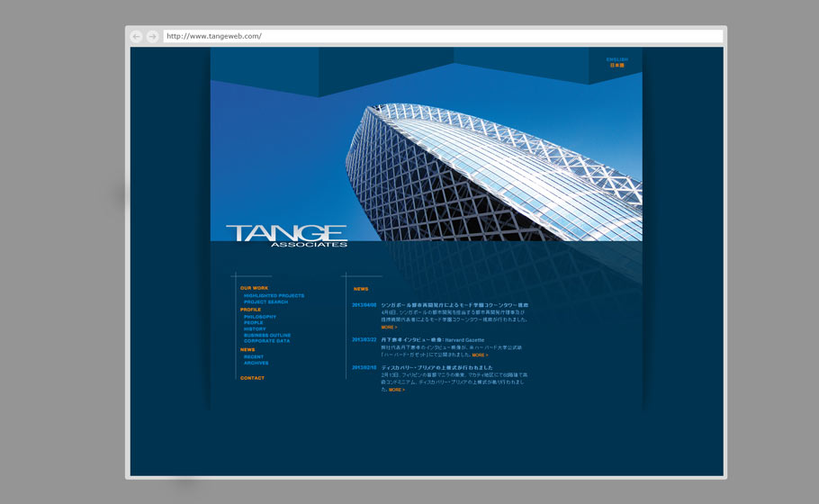Open the HISTORY page
The height and width of the screenshot is (504, 819).
[x=255, y=329]
